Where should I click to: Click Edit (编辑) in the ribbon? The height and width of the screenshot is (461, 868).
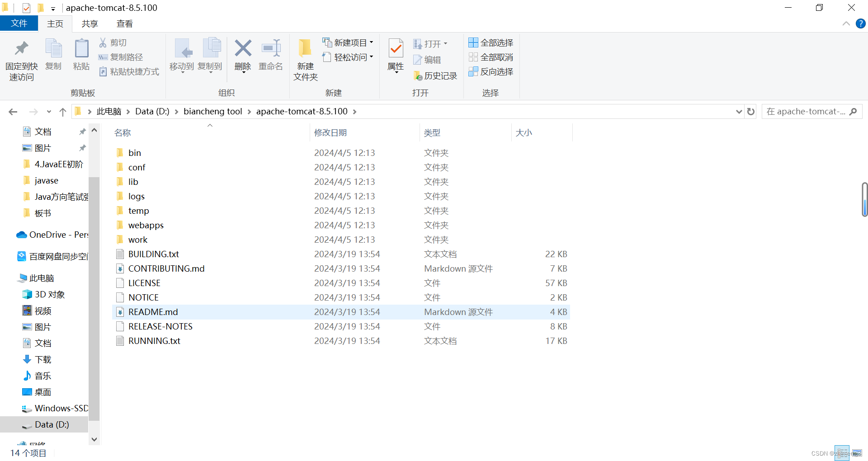click(x=427, y=60)
